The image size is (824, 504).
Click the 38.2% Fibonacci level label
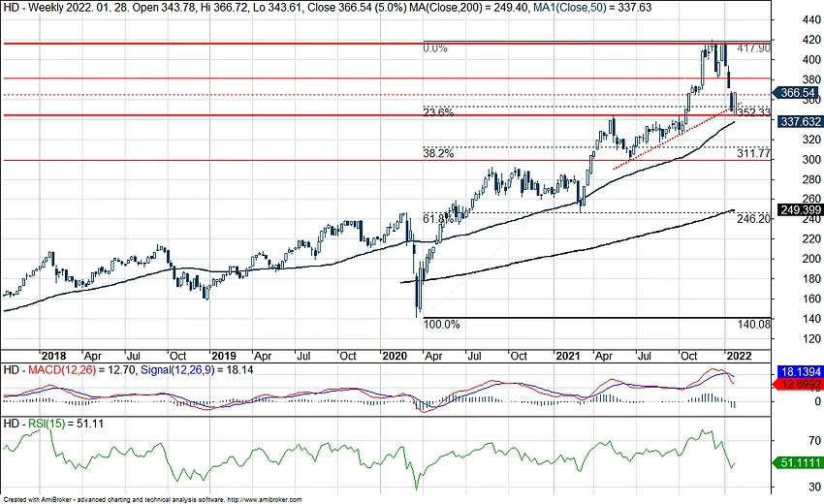pyautogui.click(x=438, y=153)
